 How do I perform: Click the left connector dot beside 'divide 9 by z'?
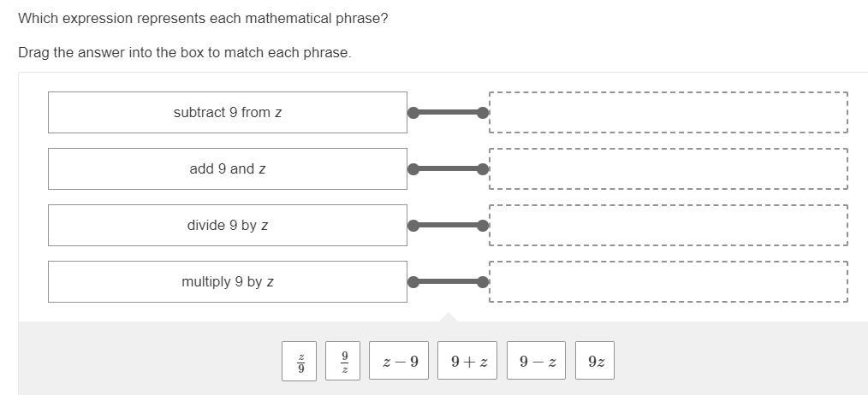[x=413, y=226]
